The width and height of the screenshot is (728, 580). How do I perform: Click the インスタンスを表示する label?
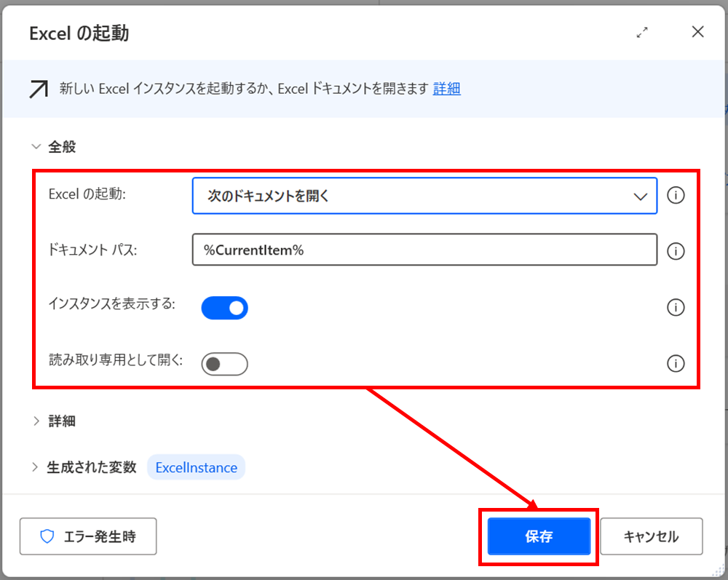[112, 304]
